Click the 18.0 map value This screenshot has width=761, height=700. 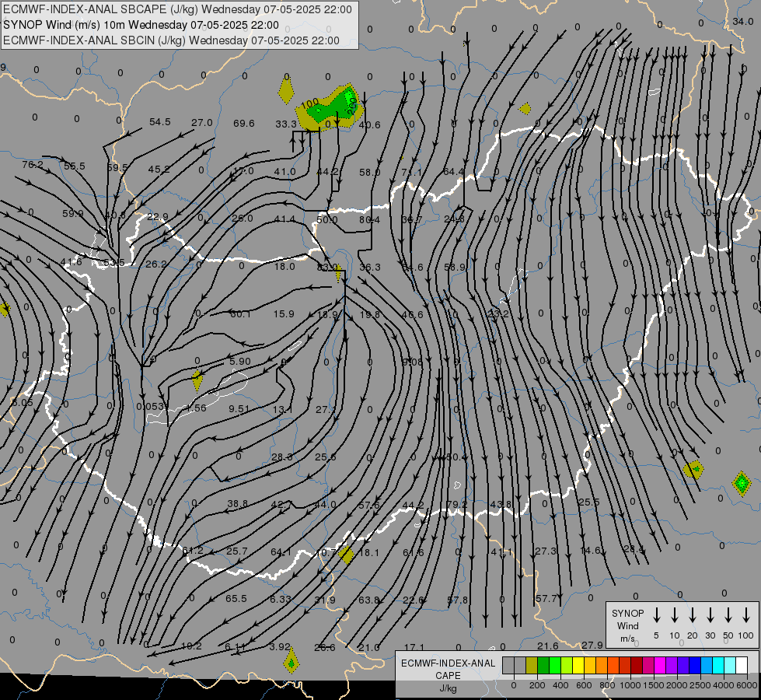point(285,267)
